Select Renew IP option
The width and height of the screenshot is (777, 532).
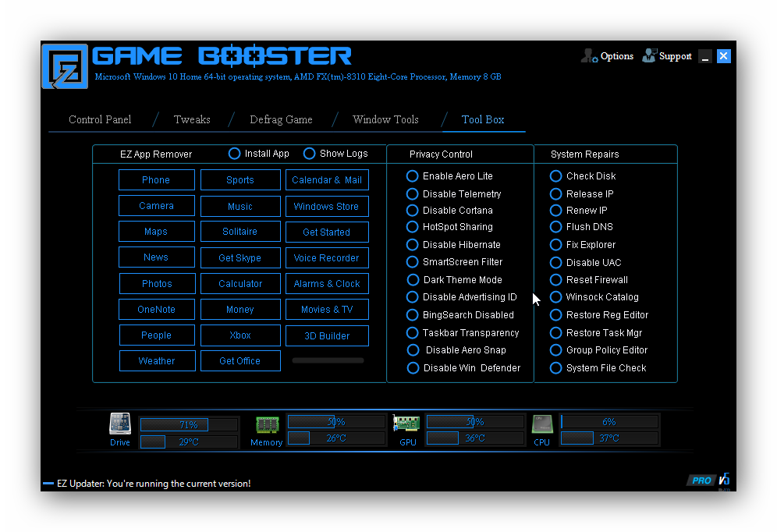[x=556, y=211]
